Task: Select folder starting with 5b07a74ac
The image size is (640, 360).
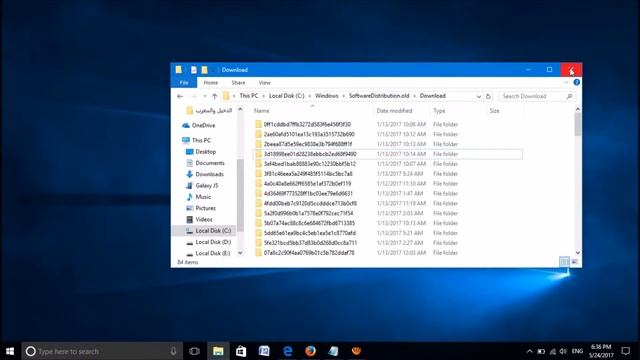Action: [309, 223]
